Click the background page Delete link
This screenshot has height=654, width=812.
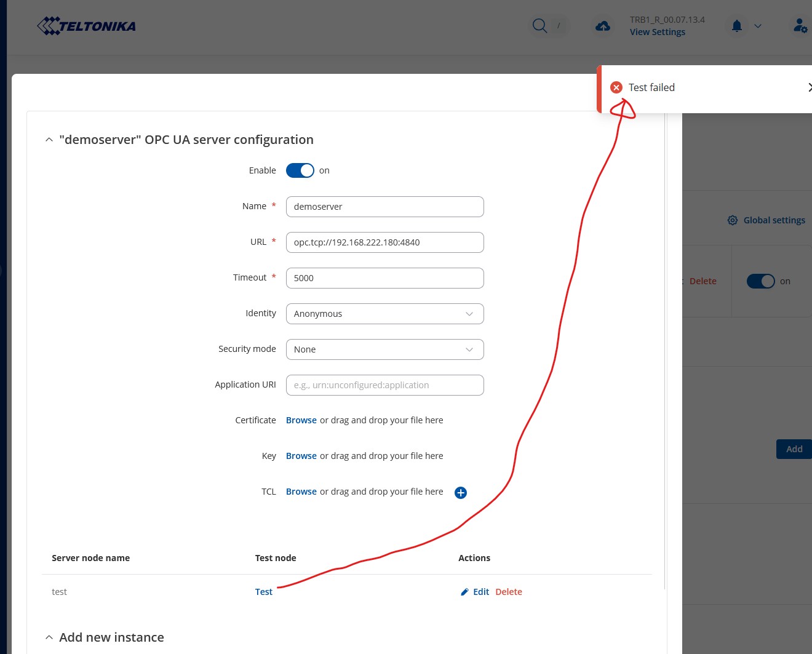click(703, 281)
